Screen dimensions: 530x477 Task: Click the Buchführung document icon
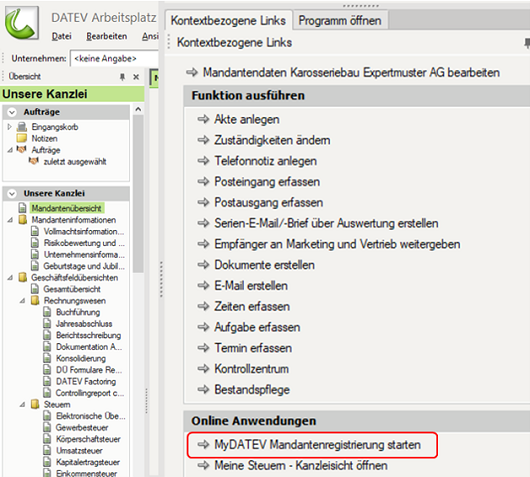47,312
